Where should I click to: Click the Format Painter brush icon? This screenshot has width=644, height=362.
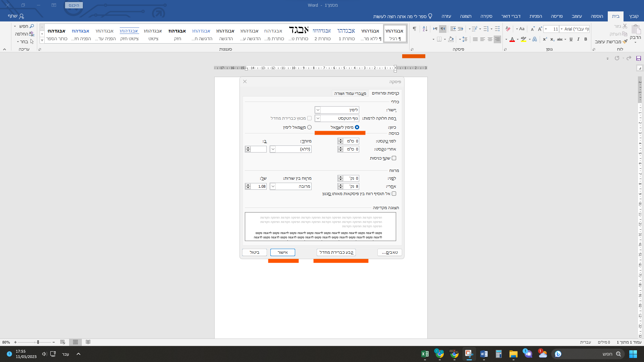625,42
